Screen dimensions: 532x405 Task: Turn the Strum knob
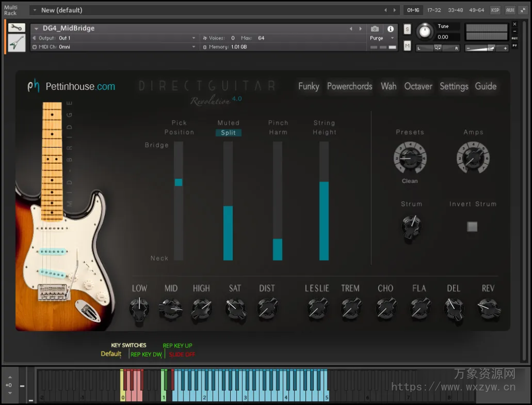pyautogui.click(x=411, y=227)
